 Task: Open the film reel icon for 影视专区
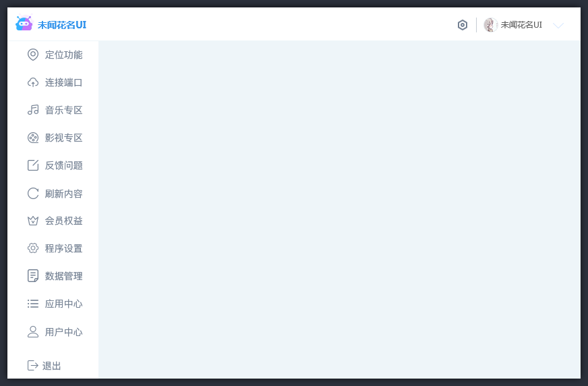point(33,138)
